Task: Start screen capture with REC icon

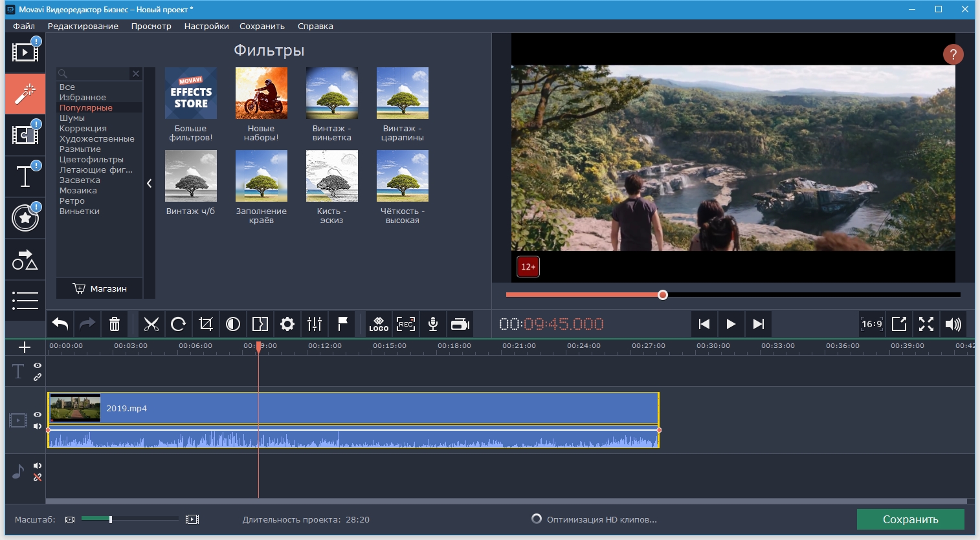Action: 406,324
